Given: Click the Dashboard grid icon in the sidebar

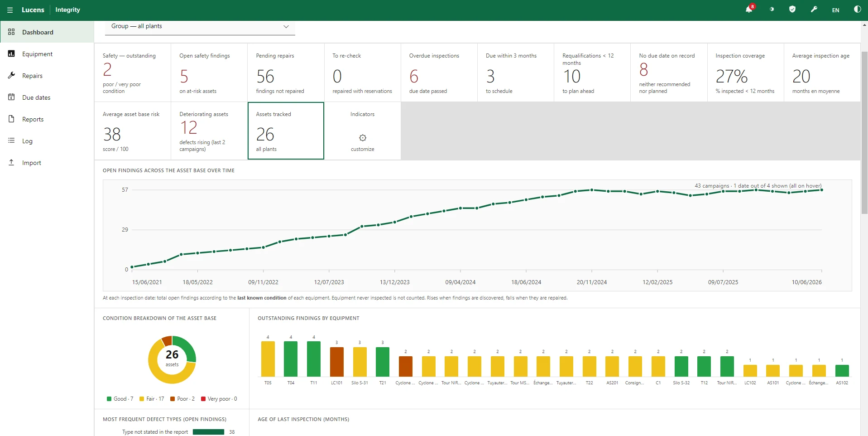Looking at the screenshot, I should [x=11, y=32].
